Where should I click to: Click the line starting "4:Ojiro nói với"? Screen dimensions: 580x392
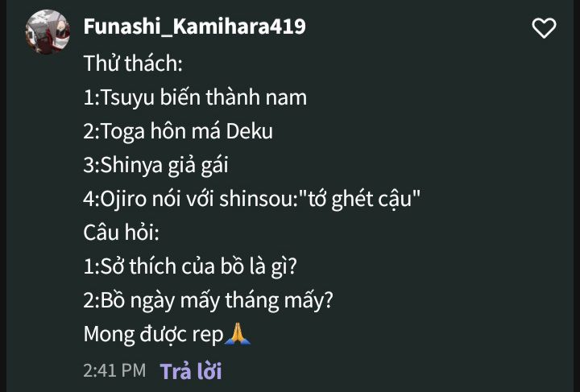pos(252,199)
